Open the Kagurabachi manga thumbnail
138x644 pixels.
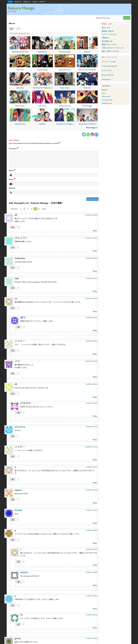(42, 43)
